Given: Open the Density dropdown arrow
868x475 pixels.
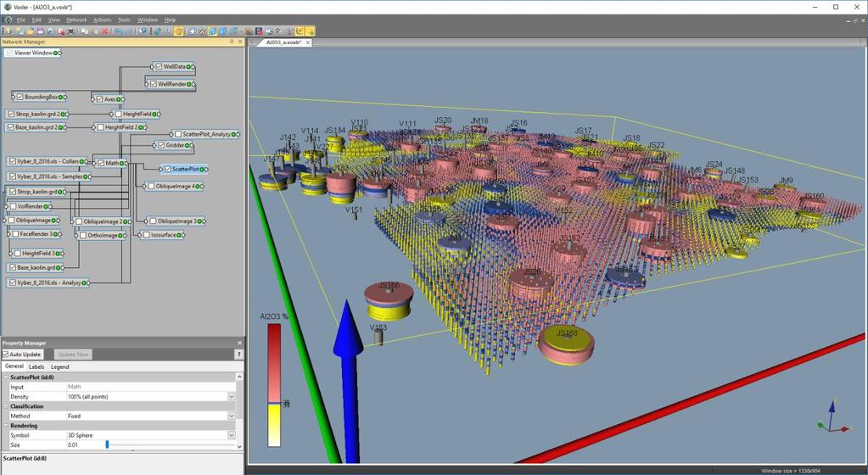Looking at the screenshot, I should [x=232, y=397].
